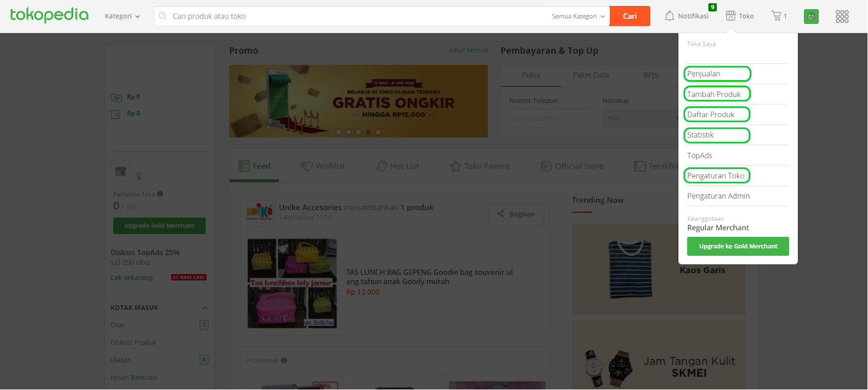
Task: Click the Bagikan share button
Action: (x=516, y=214)
